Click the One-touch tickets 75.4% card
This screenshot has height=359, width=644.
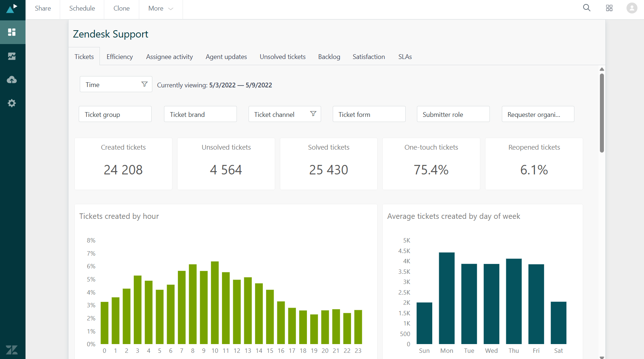point(431,163)
